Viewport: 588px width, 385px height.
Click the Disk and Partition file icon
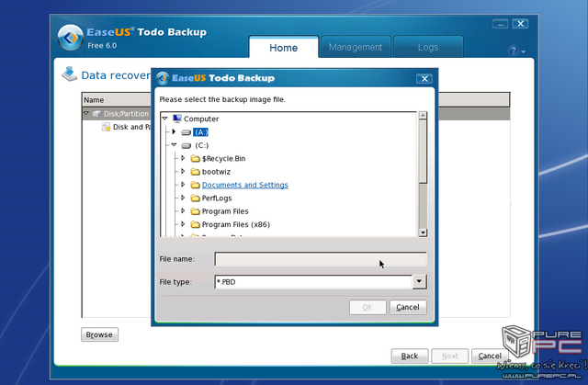click(107, 127)
